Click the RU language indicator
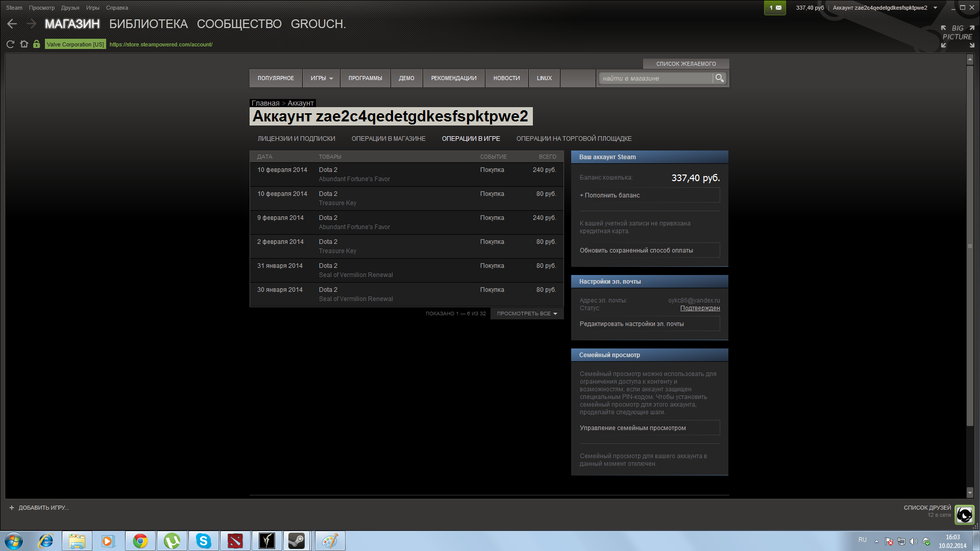 click(862, 540)
